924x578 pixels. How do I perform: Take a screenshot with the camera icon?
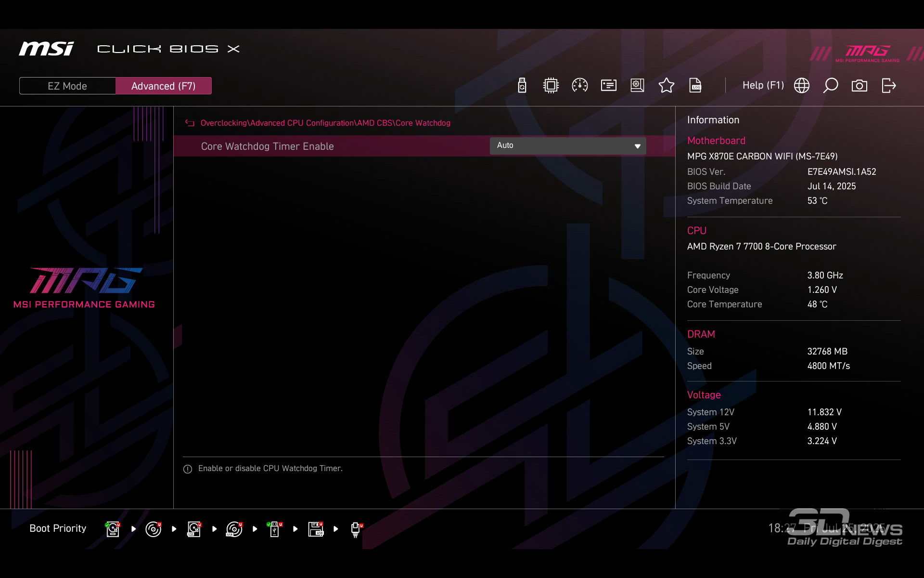point(859,86)
